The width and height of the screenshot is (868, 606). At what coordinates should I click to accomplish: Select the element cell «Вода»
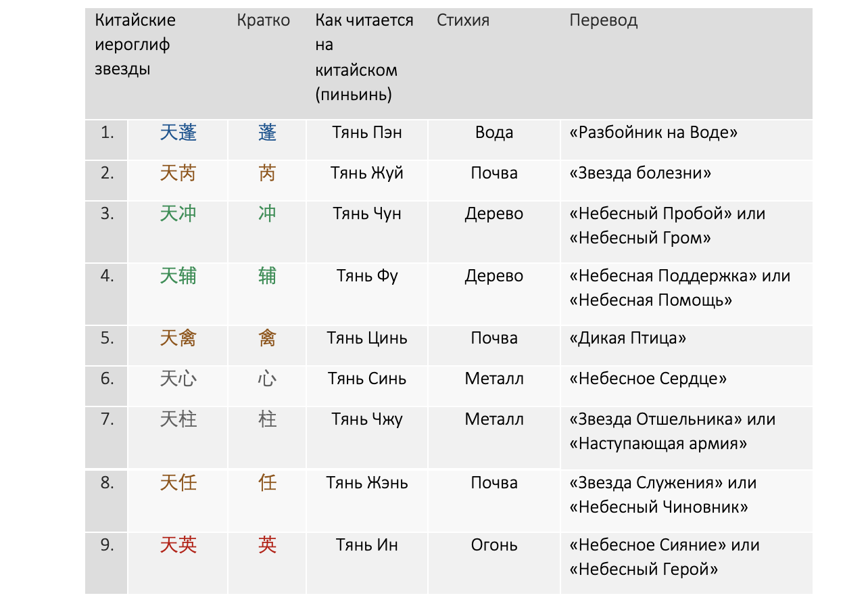click(494, 133)
